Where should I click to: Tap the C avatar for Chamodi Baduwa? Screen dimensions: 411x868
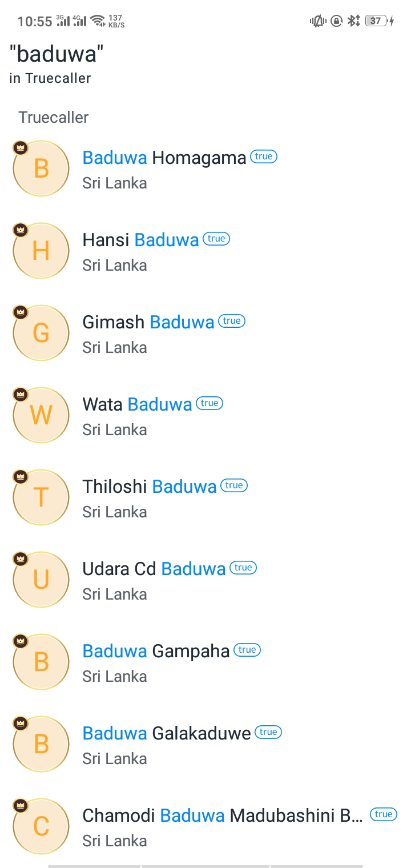41,826
